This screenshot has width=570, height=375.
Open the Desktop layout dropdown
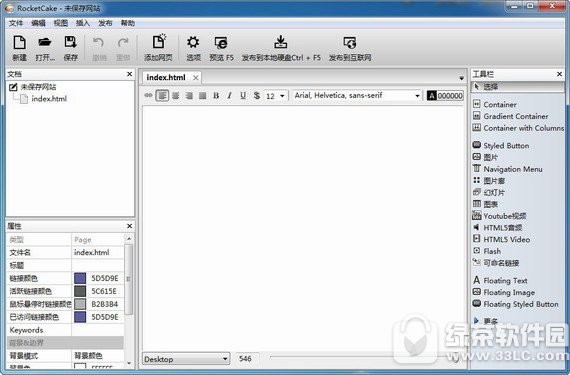[186, 359]
